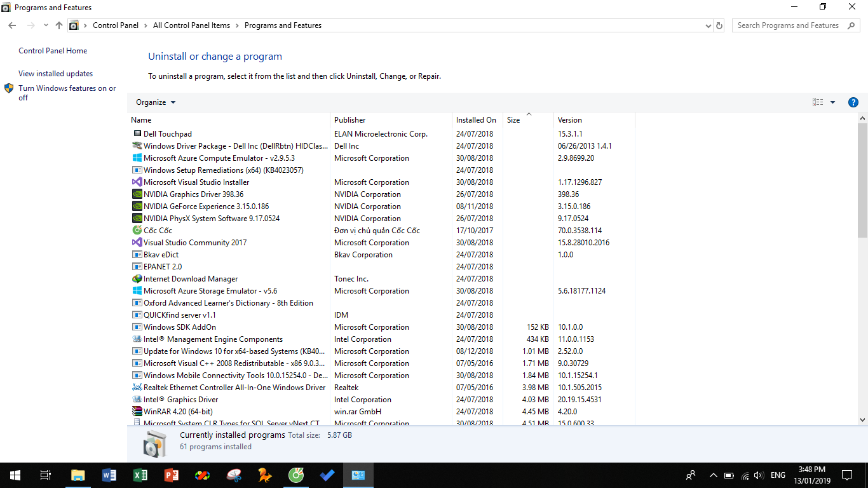Click Control Panel breadcrumb in address bar
868x488 pixels.
click(116, 25)
